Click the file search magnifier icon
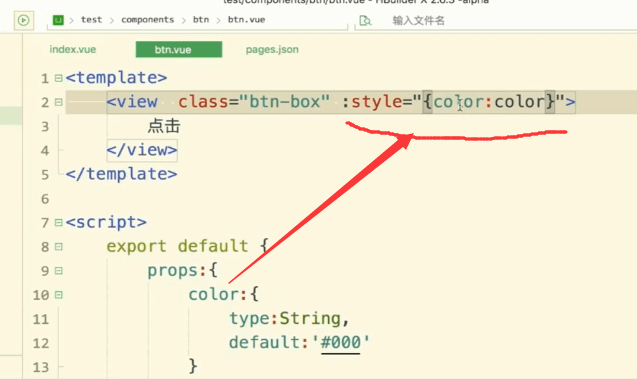The image size is (637, 380). [x=365, y=20]
